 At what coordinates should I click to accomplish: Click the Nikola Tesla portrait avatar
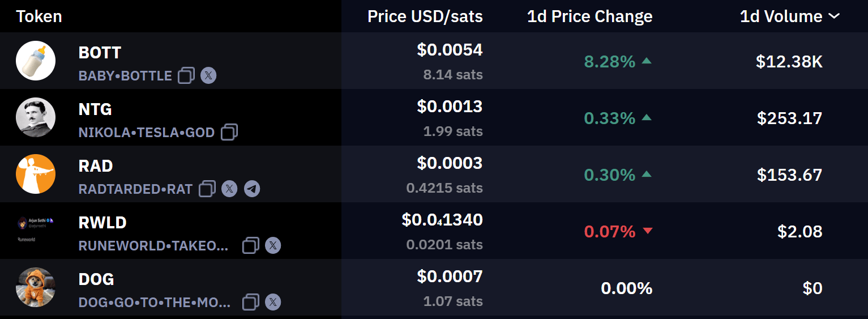click(x=36, y=117)
